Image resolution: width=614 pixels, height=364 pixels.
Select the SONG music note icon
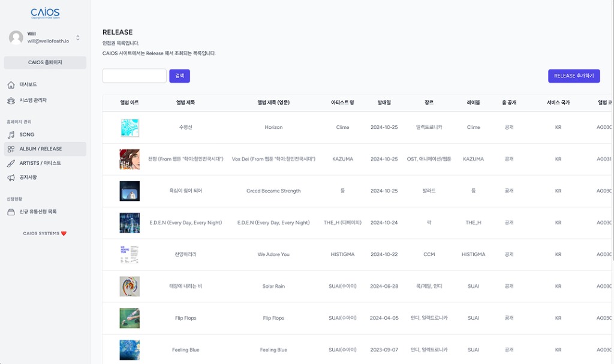click(x=11, y=135)
